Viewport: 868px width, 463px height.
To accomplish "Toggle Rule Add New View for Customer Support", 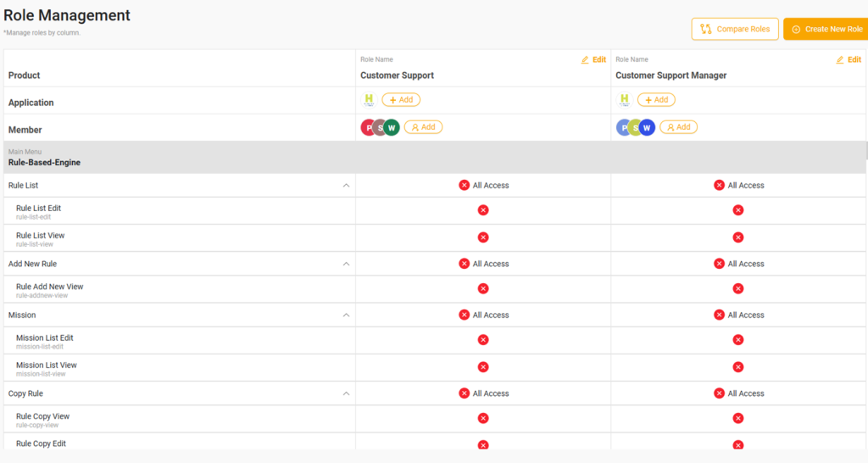I will point(483,288).
